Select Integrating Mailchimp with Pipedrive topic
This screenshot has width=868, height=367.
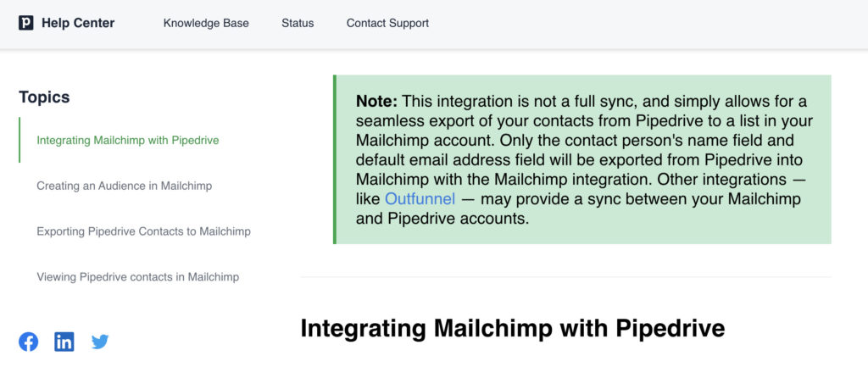(128, 140)
